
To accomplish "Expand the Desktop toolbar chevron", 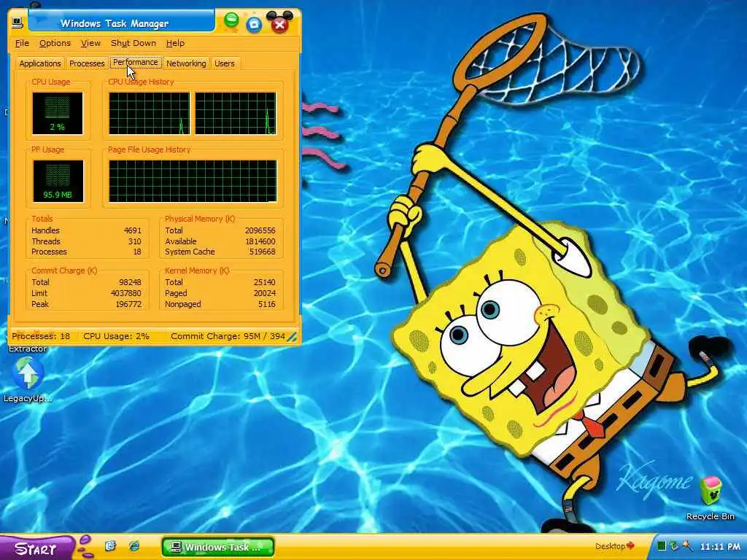I will 630,545.
